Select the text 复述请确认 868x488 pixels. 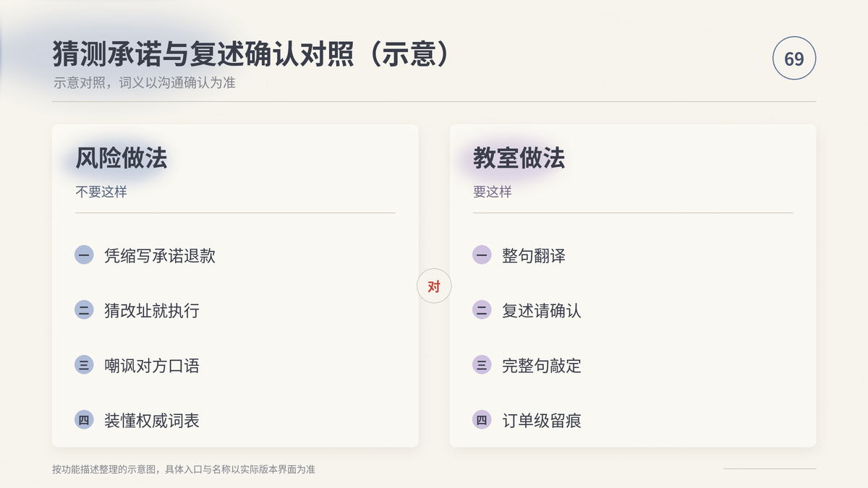coord(542,310)
